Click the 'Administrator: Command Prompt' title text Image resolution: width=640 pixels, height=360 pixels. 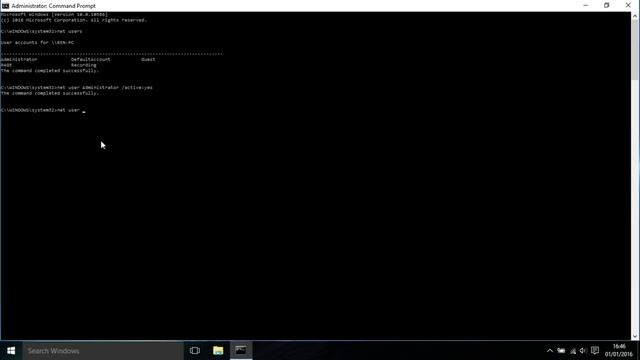[x=53, y=6]
